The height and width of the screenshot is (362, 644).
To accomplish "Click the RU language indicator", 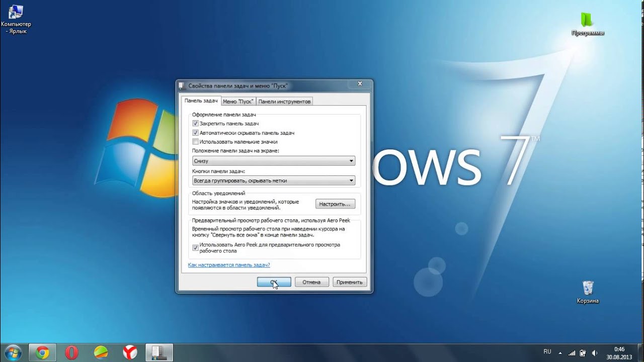I will coord(547,352).
